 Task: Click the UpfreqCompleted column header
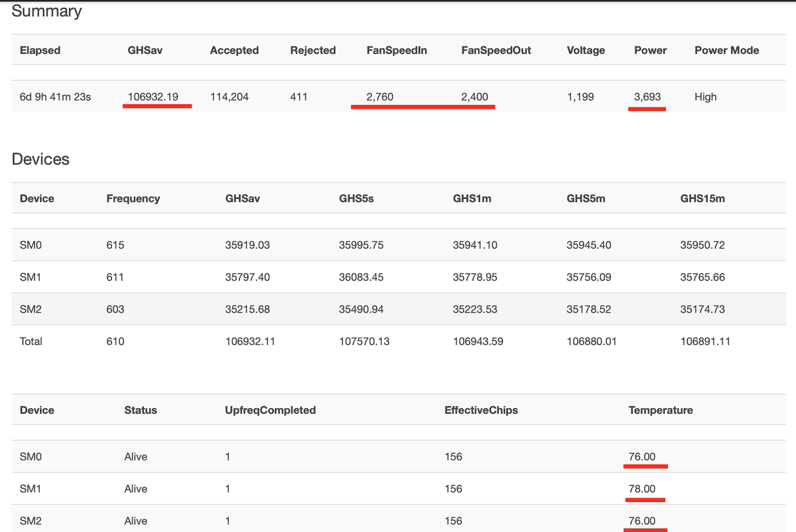coord(271,411)
